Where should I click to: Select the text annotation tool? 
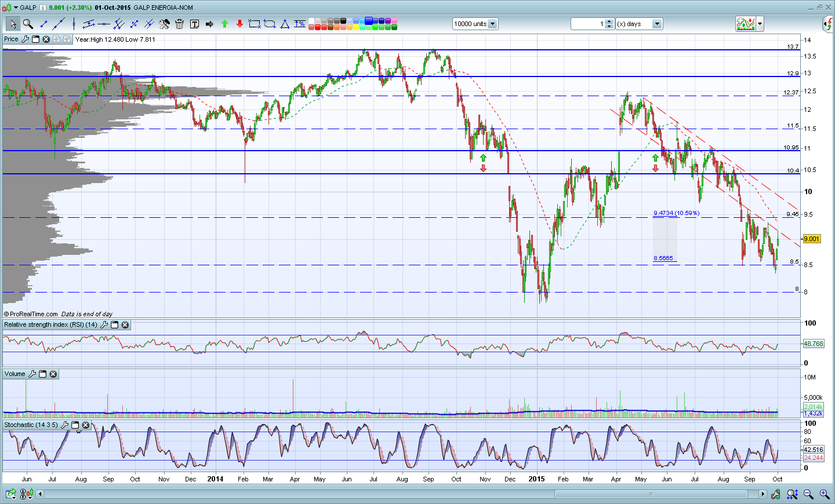coord(194,24)
